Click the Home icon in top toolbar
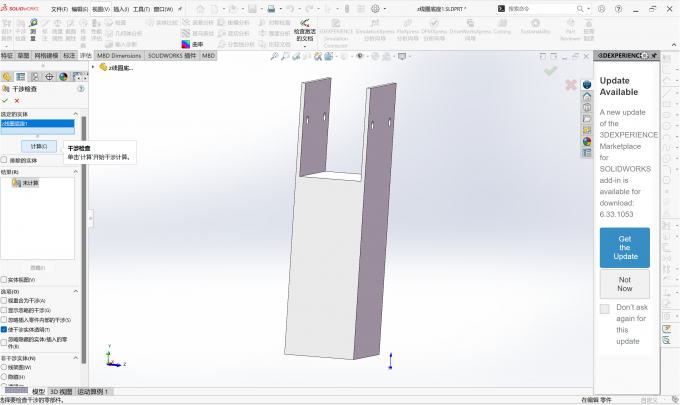Screen dimensions: 680x405 point(200,9)
